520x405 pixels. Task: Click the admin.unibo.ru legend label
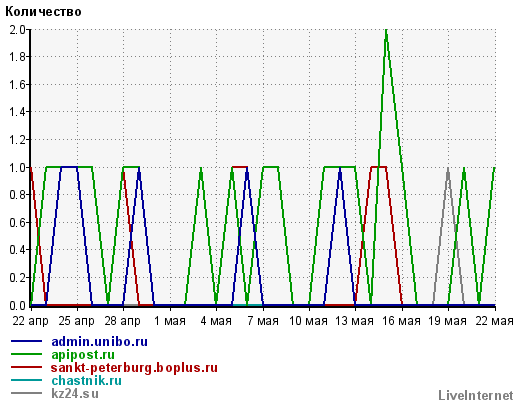(99, 342)
